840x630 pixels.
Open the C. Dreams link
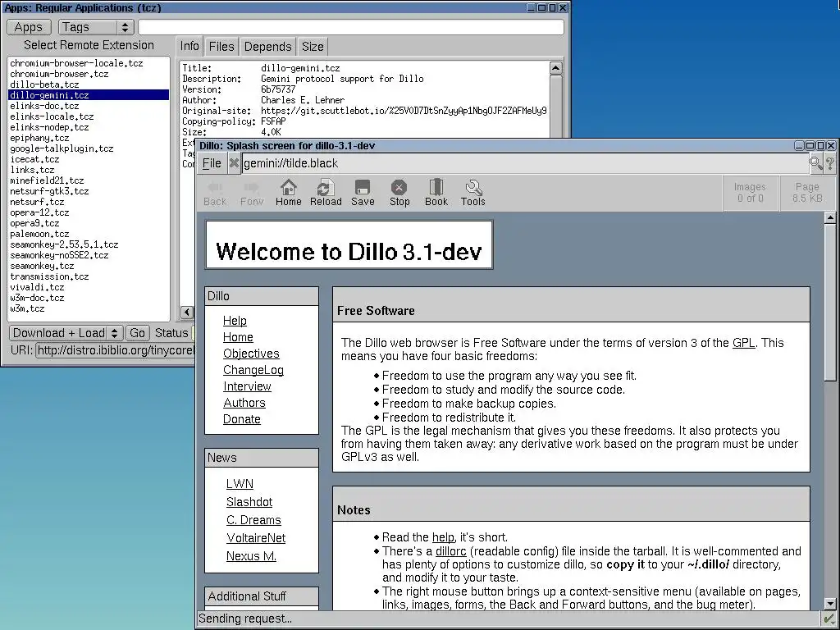pos(253,520)
